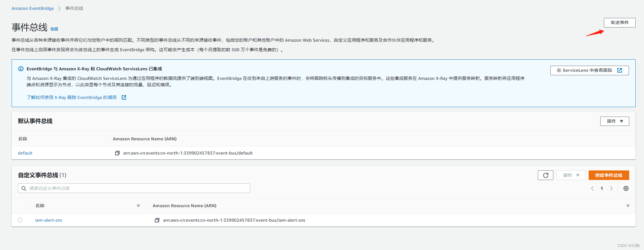Open the default event bus link
Viewport: 644px width, 250px height.
[x=25, y=153]
